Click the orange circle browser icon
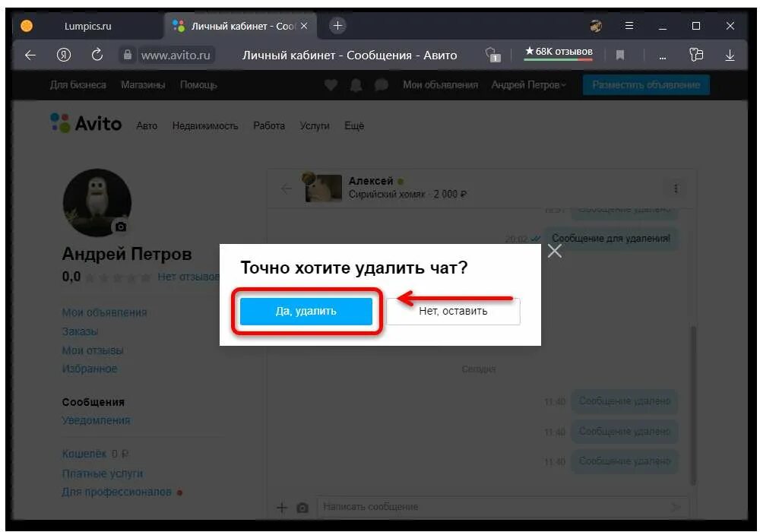Viewport: 760px width, 532px height. [27, 26]
